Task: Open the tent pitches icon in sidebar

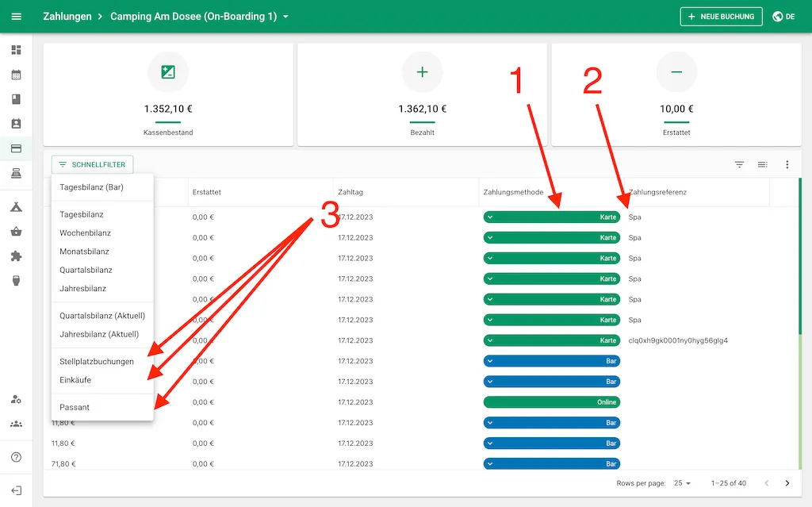Action: coord(16,207)
